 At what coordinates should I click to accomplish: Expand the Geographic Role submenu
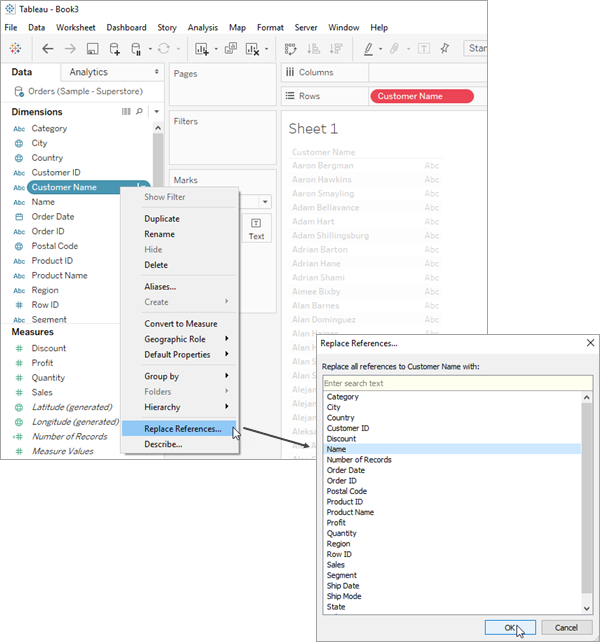[227, 338]
